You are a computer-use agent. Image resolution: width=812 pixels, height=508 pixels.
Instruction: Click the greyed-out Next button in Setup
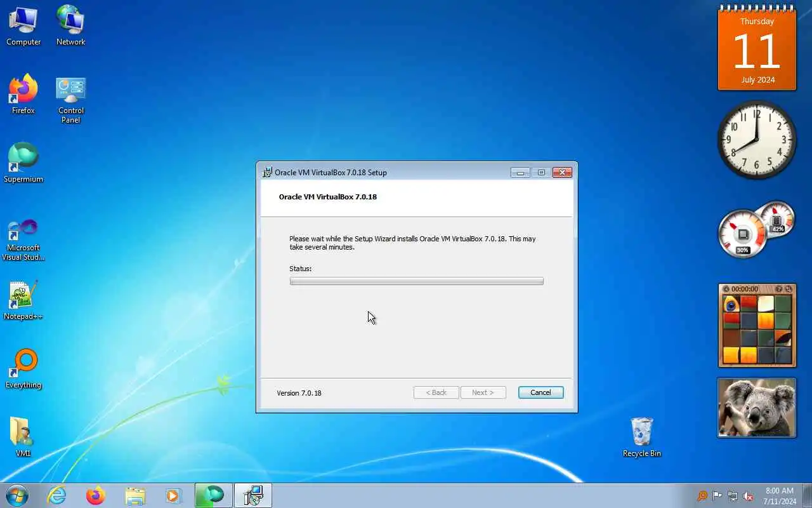(x=483, y=392)
